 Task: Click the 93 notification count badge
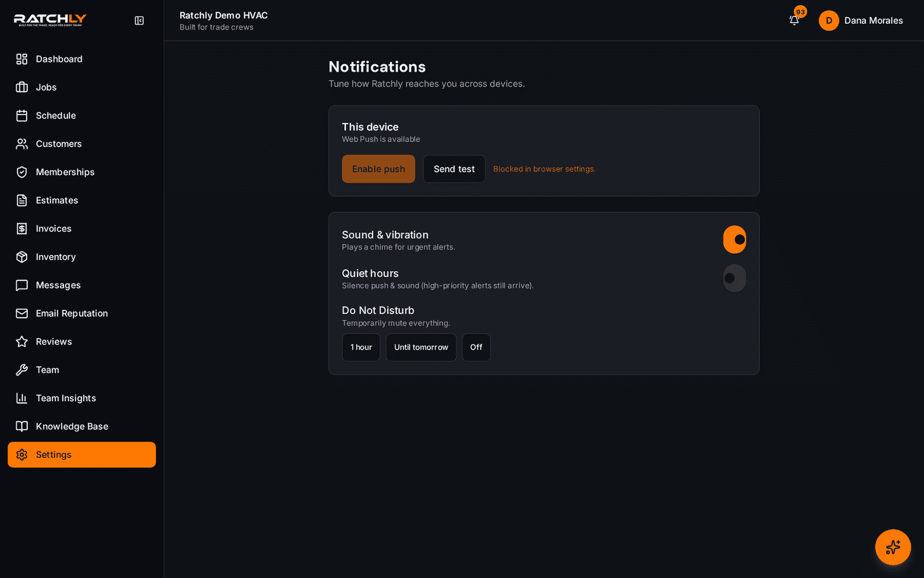[800, 12]
